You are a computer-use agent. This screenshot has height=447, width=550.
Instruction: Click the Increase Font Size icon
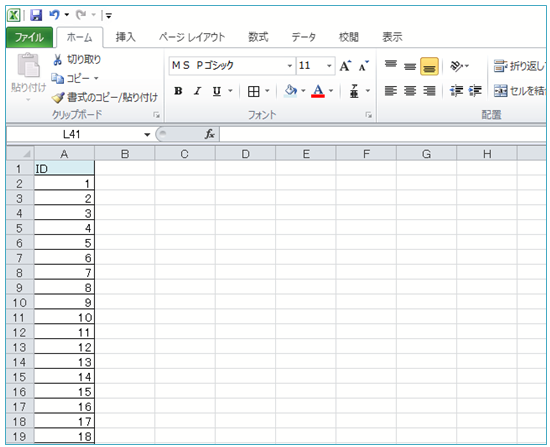pyautogui.click(x=345, y=66)
